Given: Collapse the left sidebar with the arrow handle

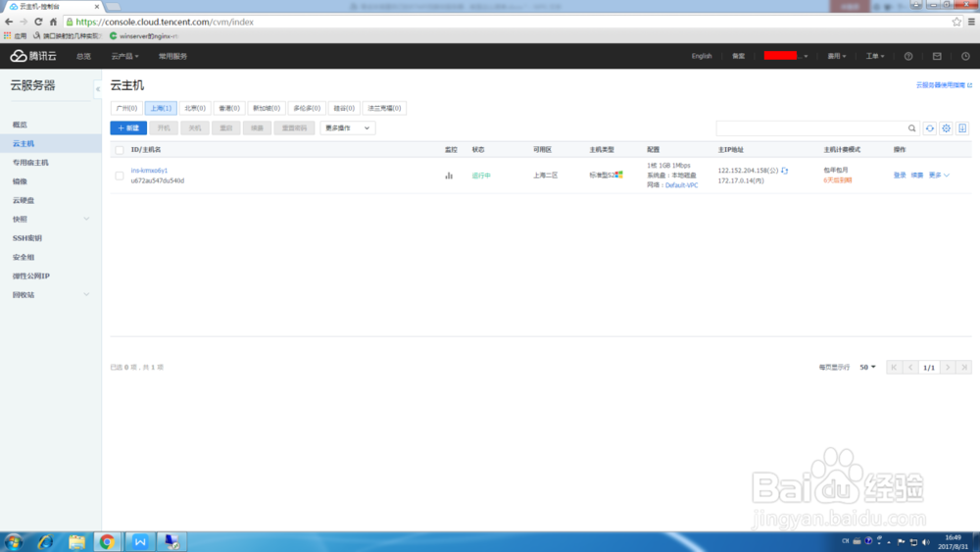Looking at the screenshot, I should 98,89.
